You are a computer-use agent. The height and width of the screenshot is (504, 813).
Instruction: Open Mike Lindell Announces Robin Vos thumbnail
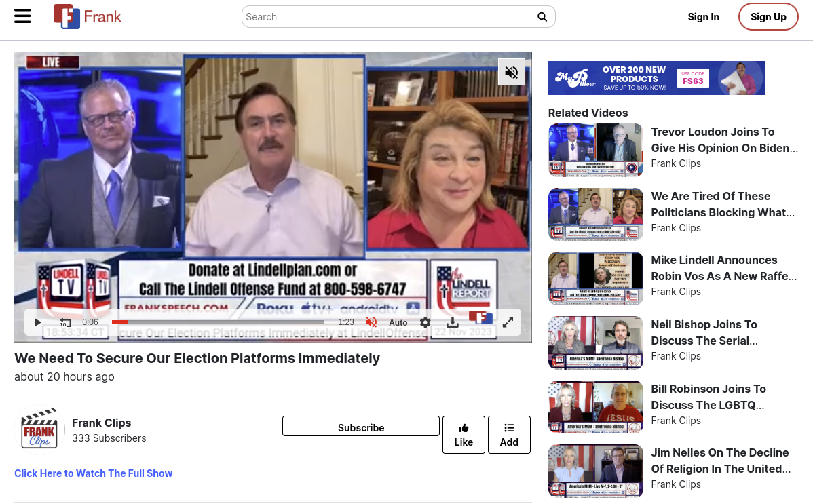[595, 278]
